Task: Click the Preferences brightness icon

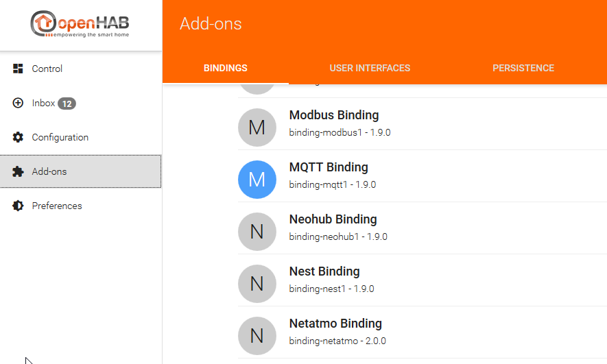Action: coord(18,206)
